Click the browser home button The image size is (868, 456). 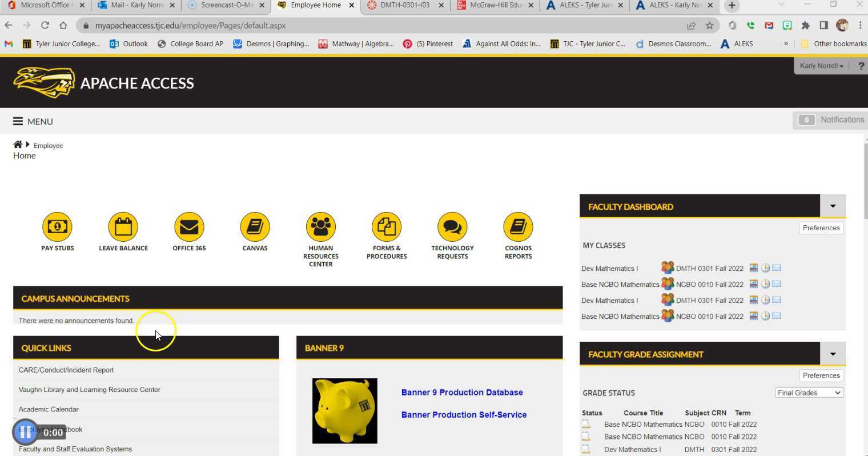click(x=63, y=25)
